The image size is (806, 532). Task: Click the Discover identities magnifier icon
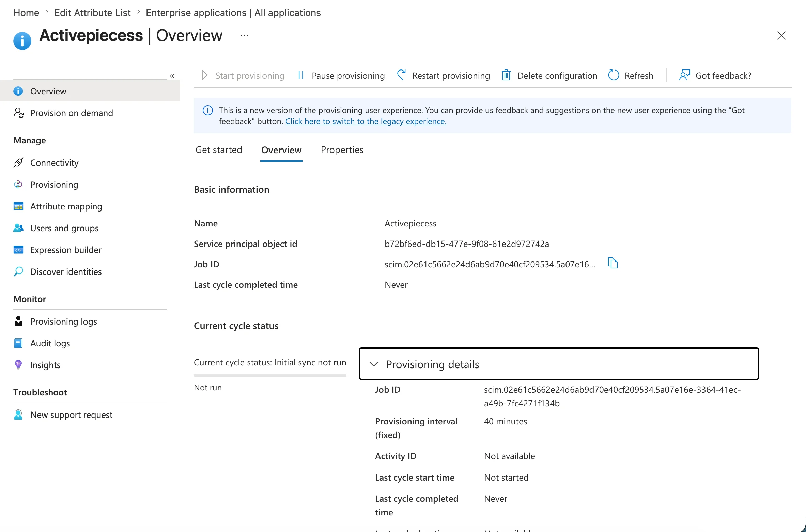coord(18,271)
